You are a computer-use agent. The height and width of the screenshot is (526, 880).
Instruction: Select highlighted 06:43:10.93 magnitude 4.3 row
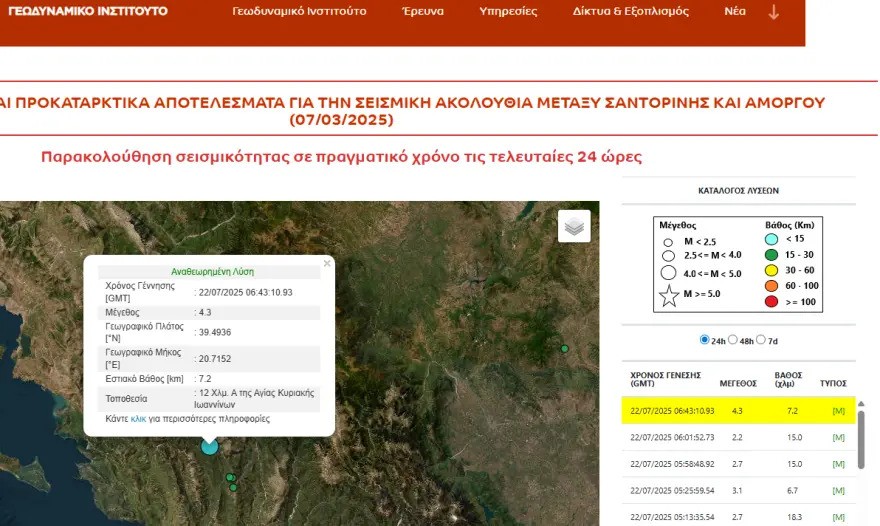738,410
